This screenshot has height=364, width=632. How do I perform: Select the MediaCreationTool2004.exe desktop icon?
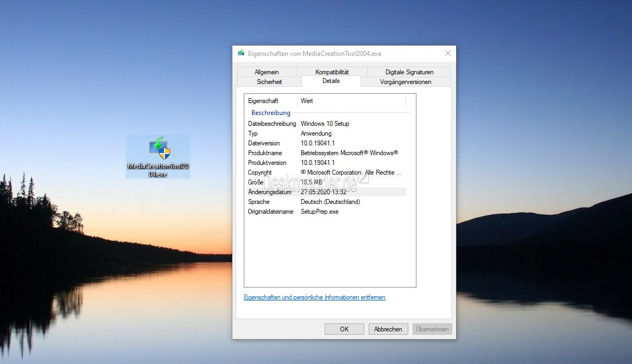(158, 157)
